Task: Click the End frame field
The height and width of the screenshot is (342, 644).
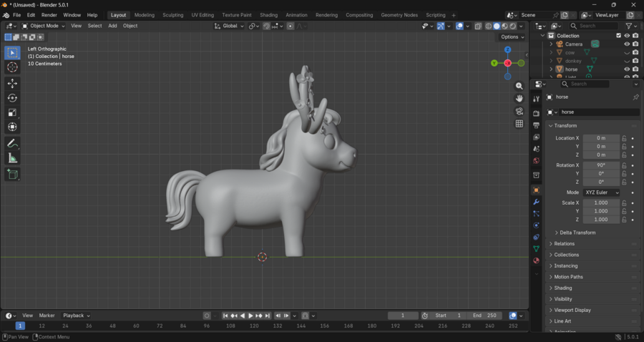Action: pyautogui.click(x=485, y=316)
